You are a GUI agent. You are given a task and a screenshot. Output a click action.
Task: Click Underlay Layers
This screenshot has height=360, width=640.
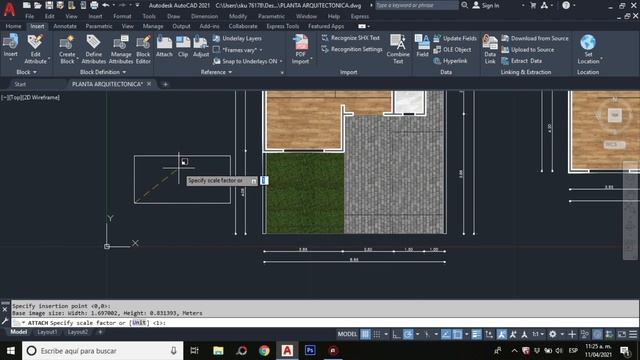point(237,38)
